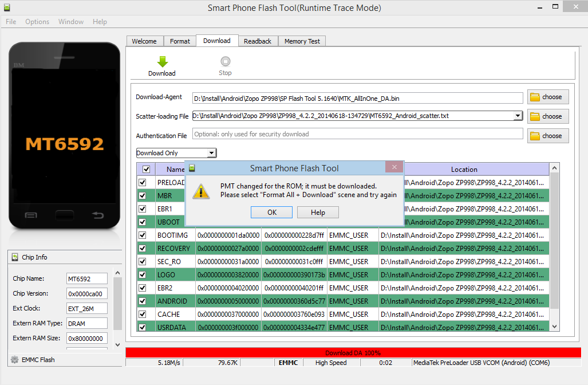Screen dimensions: 588x385
Task: Click the Chip Version 0x0000ca00 field
Action: click(x=87, y=294)
